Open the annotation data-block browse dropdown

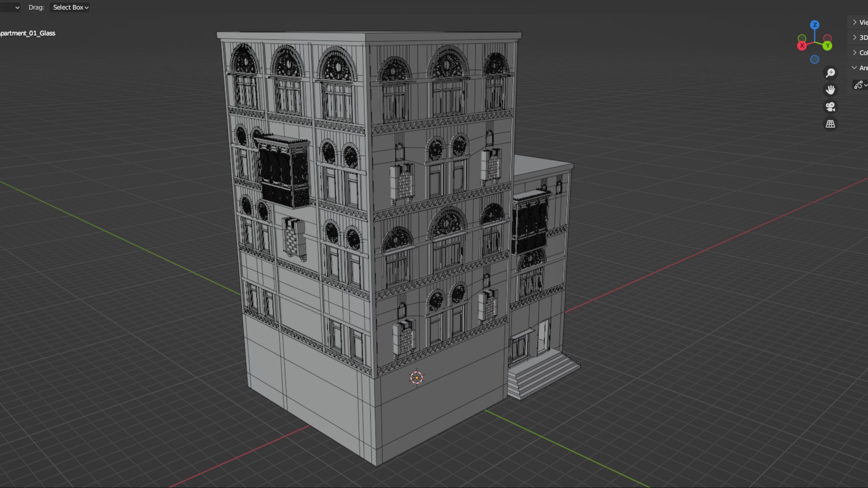pyautogui.click(x=860, y=85)
